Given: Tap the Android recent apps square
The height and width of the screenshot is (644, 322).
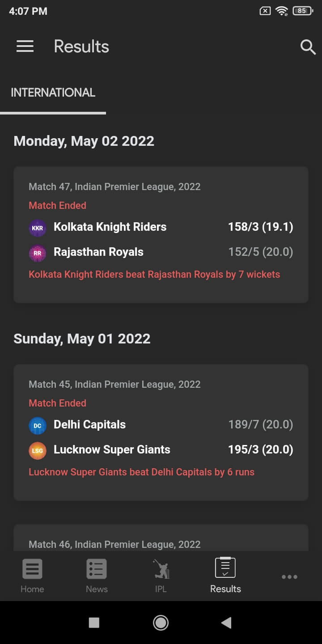Looking at the screenshot, I should [94, 623].
